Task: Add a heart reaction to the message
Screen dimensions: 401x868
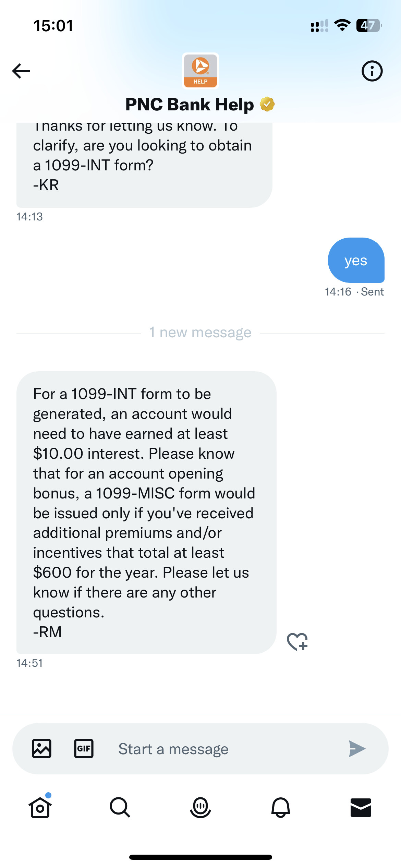Action: pos(297,641)
